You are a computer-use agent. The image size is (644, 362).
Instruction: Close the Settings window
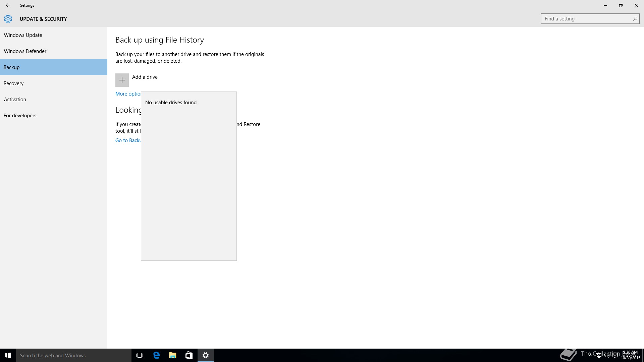(636, 5)
